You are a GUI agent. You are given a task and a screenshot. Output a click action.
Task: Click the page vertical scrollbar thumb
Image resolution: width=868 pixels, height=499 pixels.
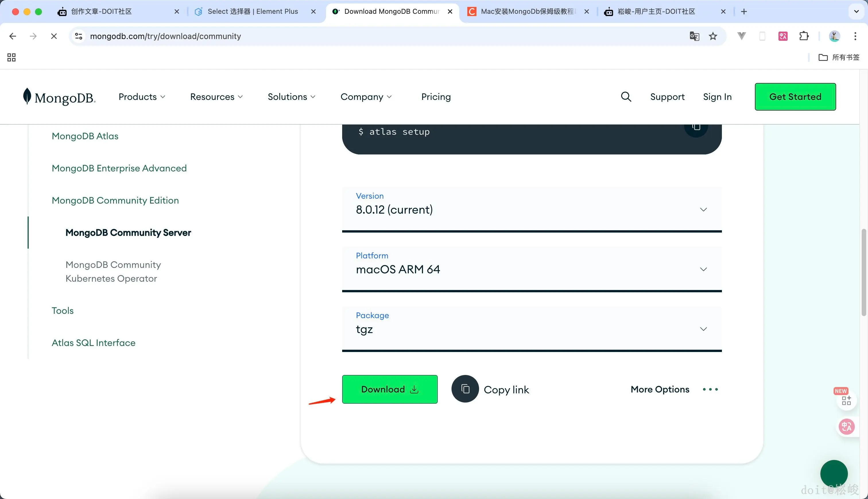point(863,272)
